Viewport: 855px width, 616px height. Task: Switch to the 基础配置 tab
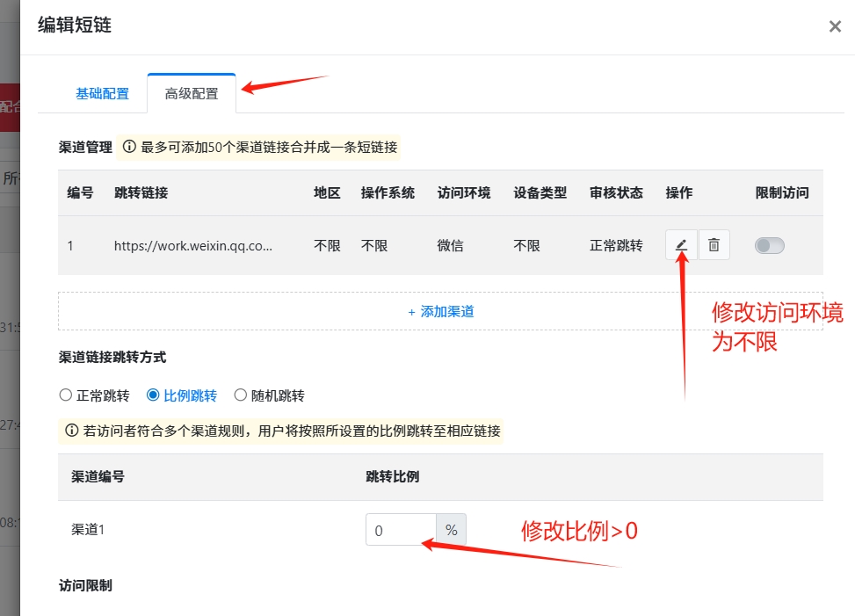coord(102,94)
